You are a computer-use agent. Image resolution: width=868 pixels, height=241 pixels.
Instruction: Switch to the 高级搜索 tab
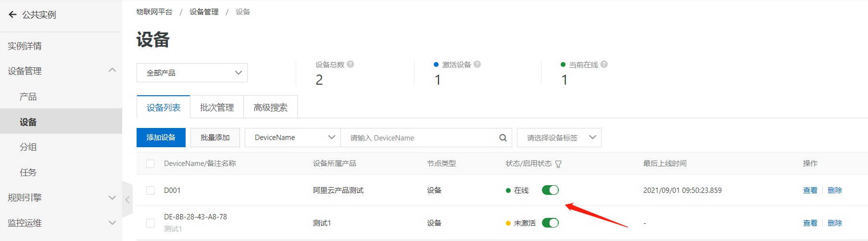[270, 107]
